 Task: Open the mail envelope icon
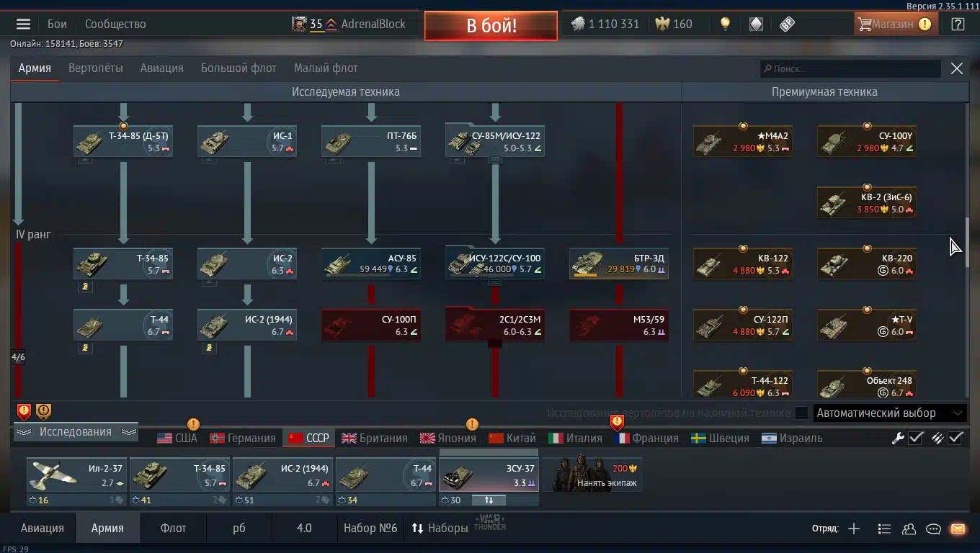(x=958, y=529)
